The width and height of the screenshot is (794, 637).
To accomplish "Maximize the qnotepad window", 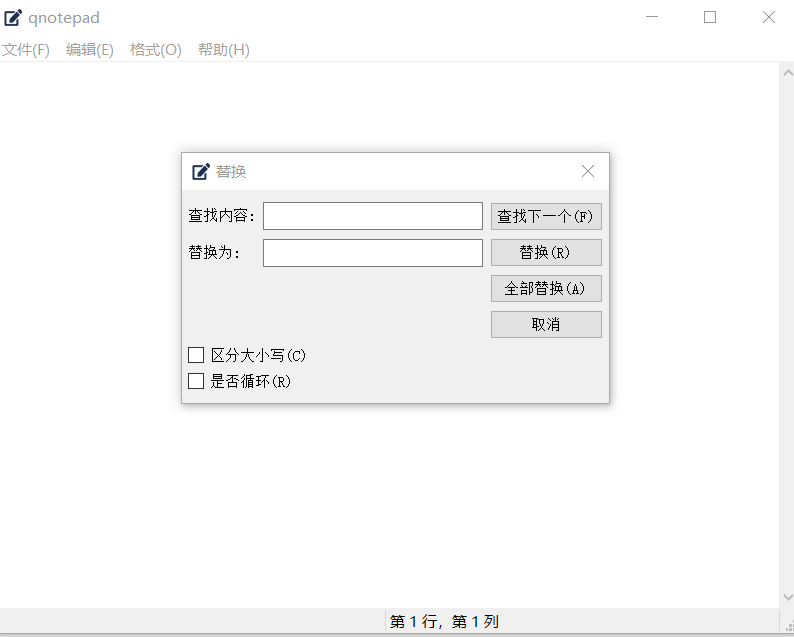I will point(710,17).
